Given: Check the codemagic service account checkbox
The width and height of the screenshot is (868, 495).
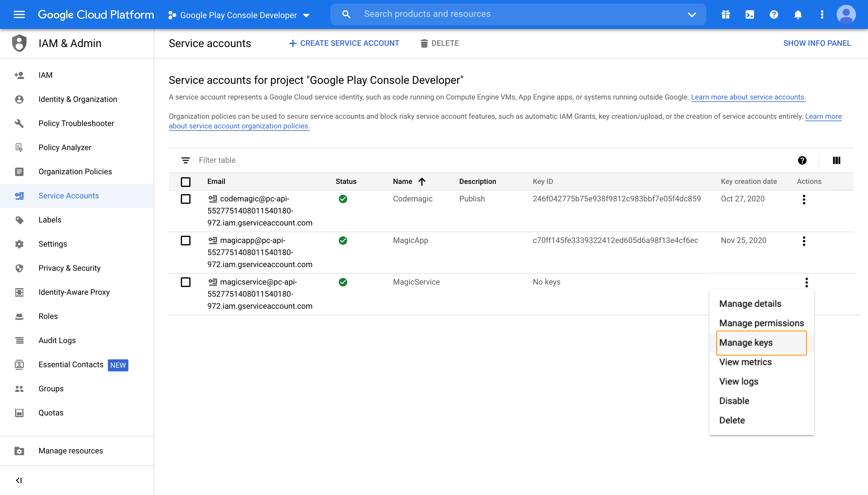Looking at the screenshot, I should [186, 199].
